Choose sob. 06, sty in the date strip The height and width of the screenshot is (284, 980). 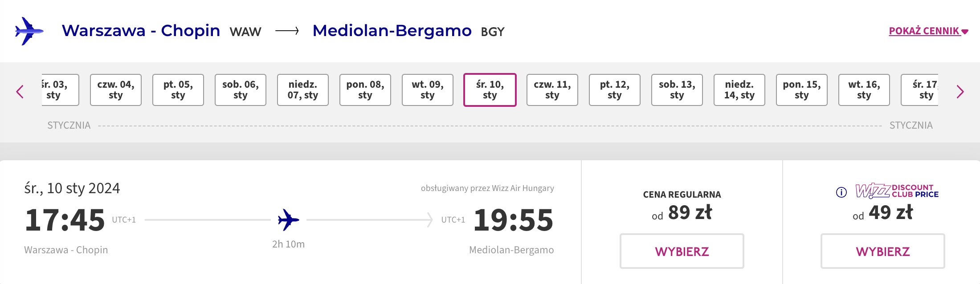[x=241, y=90]
